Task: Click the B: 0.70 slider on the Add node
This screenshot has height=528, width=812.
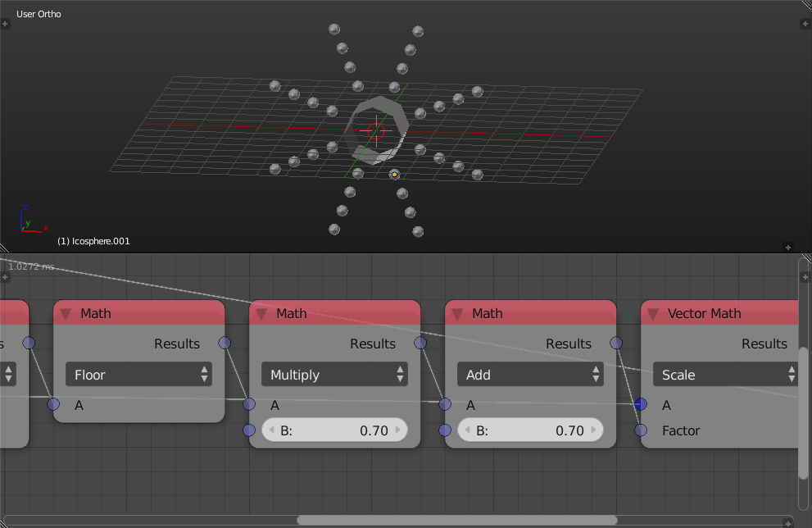Action: point(530,430)
